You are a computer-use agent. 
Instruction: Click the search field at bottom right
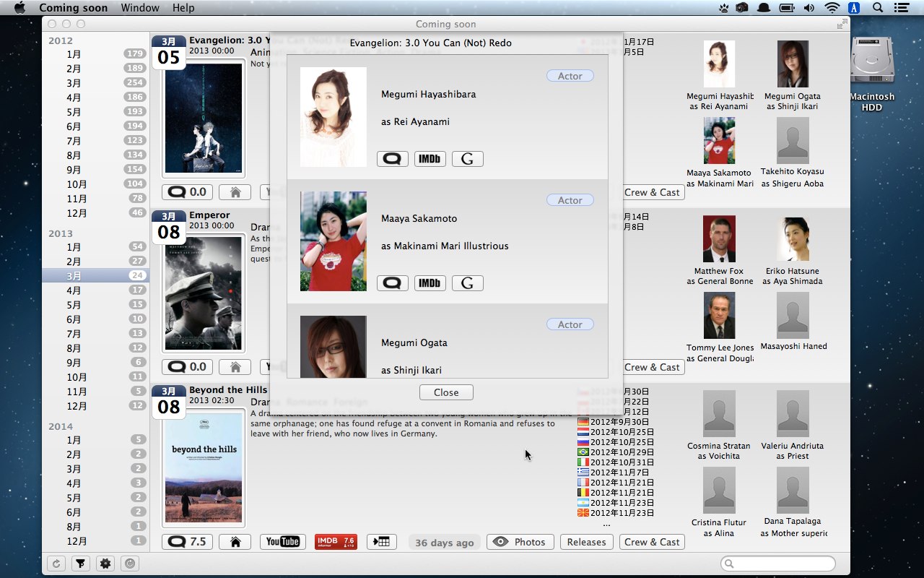(x=777, y=564)
